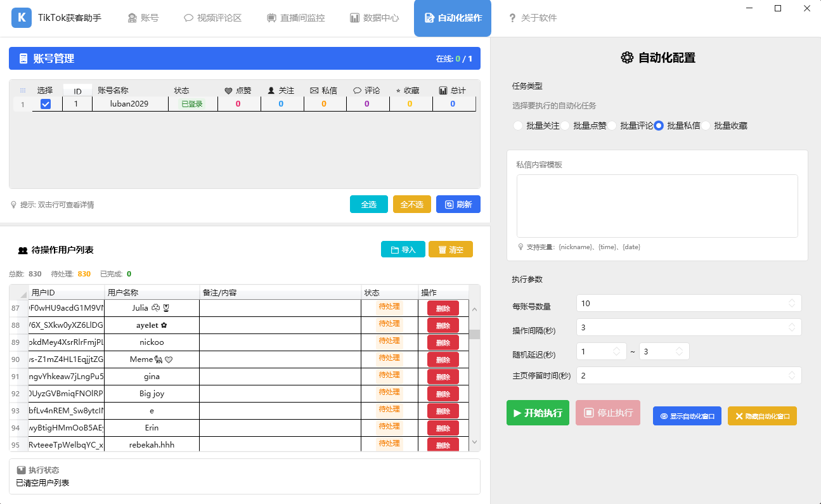
Task: Click the 全选 button
Action: (x=369, y=204)
